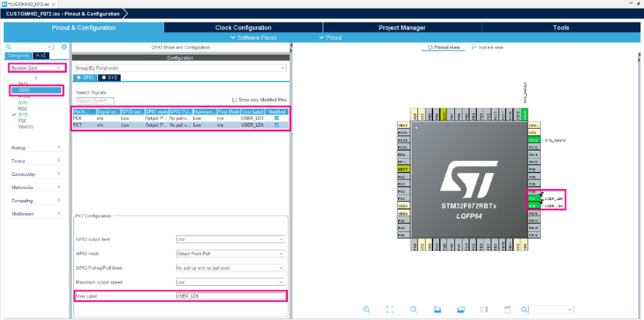Select the NRST pin on chip

point(404,169)
